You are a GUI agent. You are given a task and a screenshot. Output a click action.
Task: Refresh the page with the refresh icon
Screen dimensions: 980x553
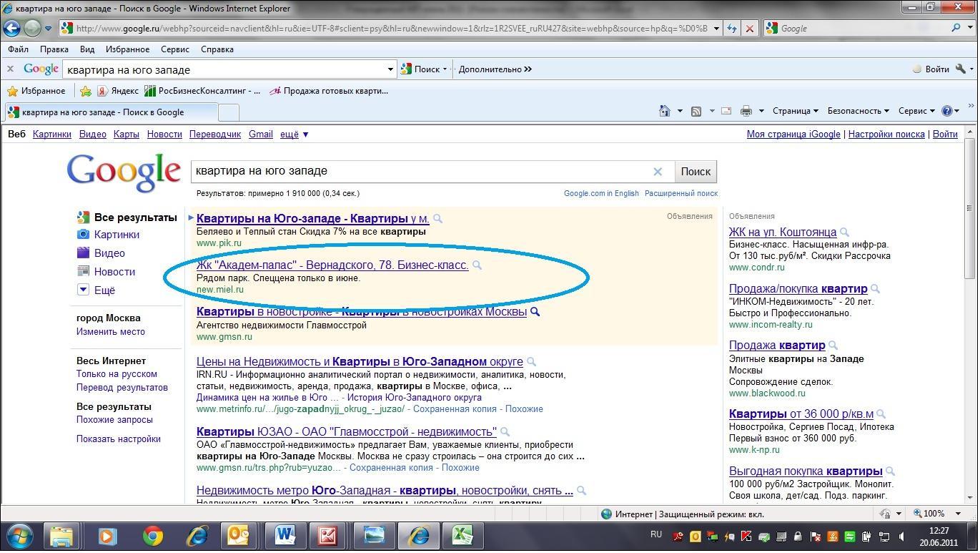click(732, 29)
